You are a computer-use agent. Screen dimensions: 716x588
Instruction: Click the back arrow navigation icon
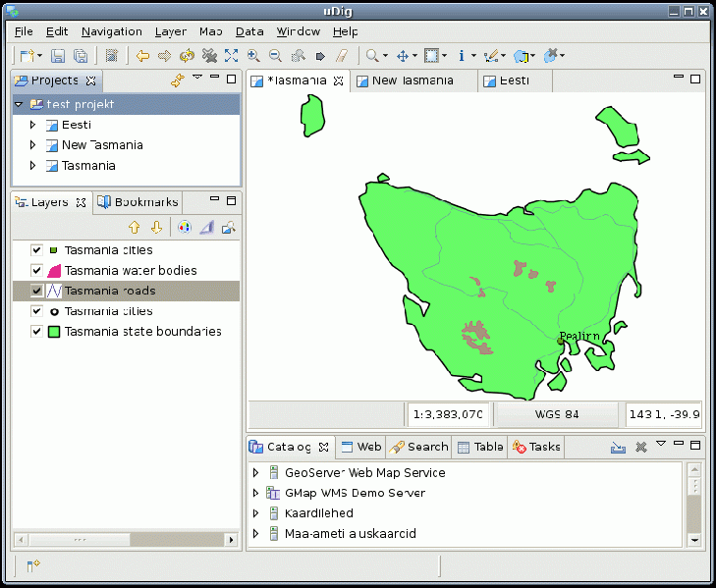click(142, 56)
